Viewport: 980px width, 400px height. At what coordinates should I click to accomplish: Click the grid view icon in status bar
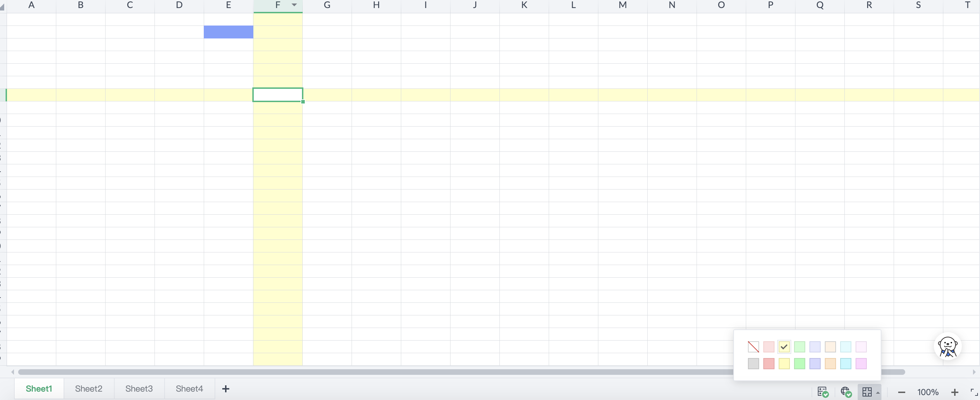pos(868,392)
